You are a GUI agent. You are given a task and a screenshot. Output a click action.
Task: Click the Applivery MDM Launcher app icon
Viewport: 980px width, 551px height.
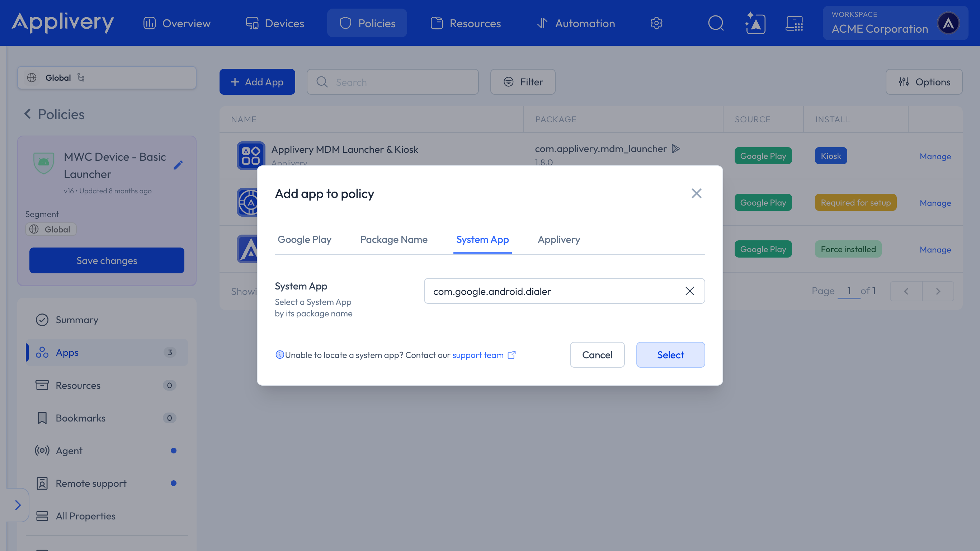[x=251, y=155]
